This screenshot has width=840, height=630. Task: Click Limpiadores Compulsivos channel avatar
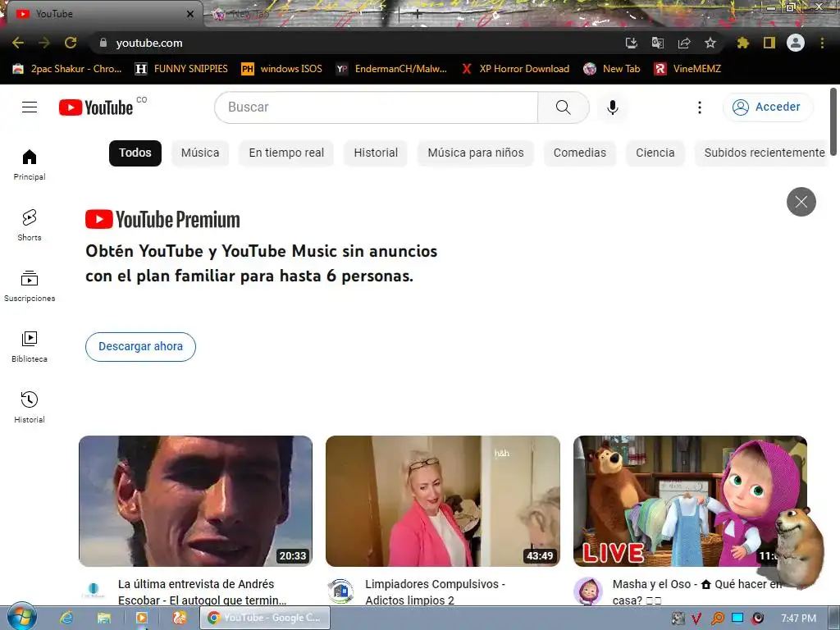tap(340, 591)
